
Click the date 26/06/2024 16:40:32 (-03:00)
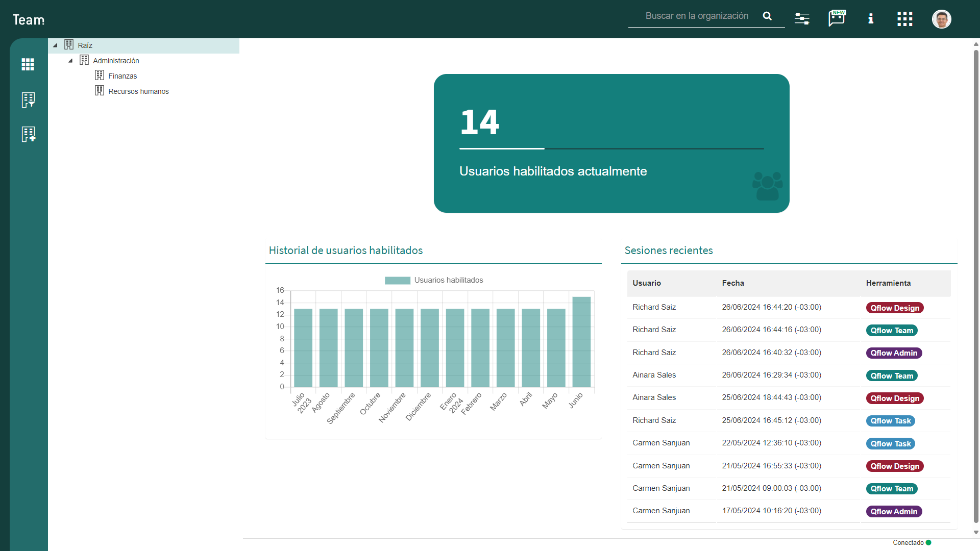pos(771,353)
